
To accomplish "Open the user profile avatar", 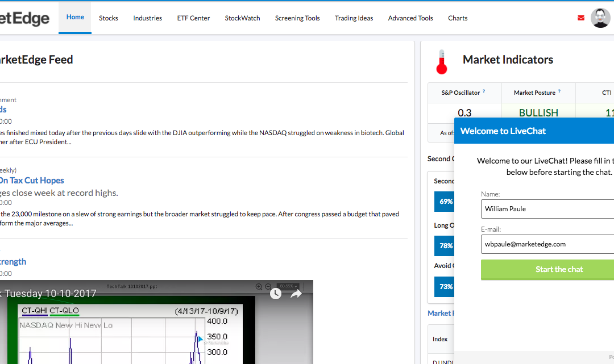I will pyautogui.click(x=600, y=18).
